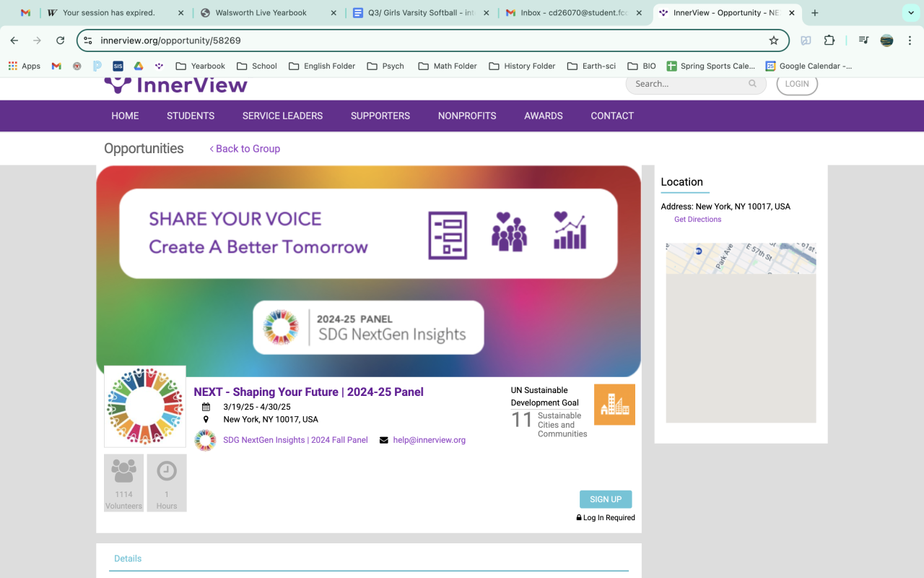Open the Q3/ Girls Varsity Softball doc tab
The width and height of the screenshot is (924, 578).
421,13
